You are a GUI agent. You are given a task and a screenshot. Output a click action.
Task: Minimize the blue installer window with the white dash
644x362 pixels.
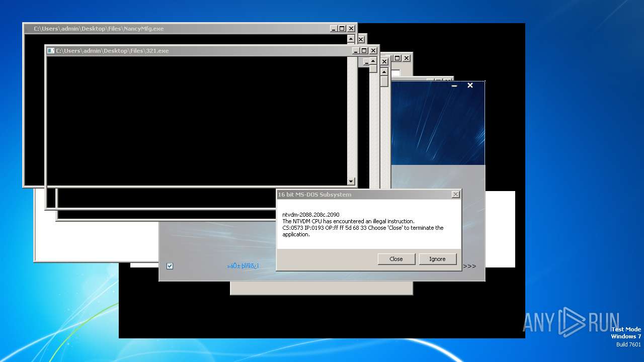[454, 86]
